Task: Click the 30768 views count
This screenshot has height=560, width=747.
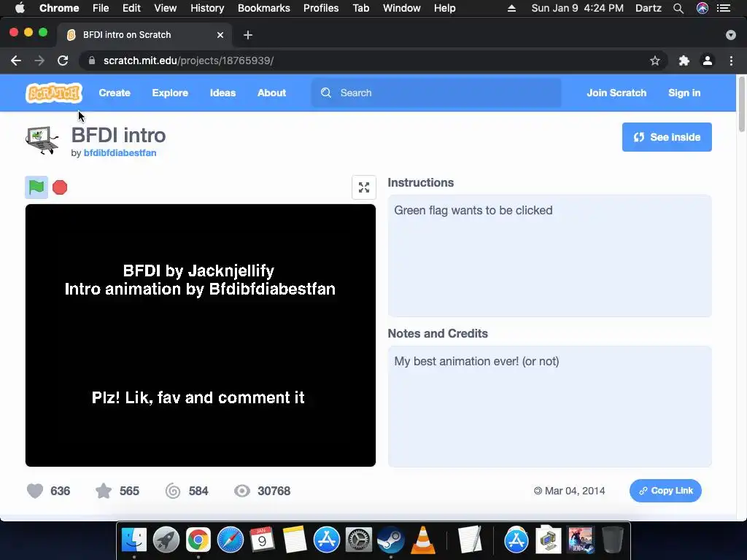Action: (274, 491)
